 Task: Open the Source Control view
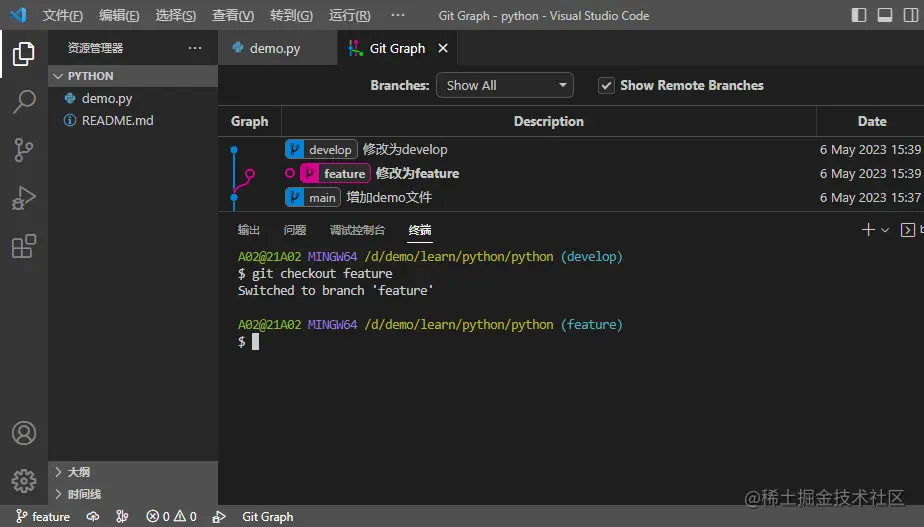[24, 150]
